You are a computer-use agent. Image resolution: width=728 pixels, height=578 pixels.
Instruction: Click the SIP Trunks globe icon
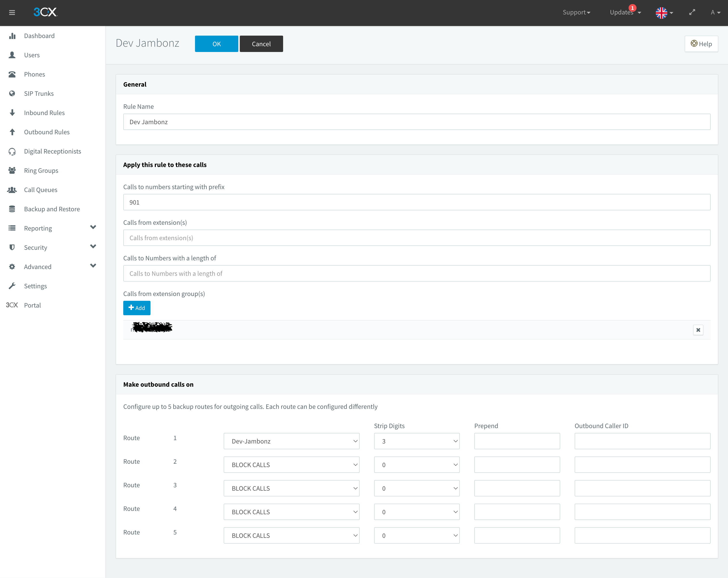coord(12,93)
